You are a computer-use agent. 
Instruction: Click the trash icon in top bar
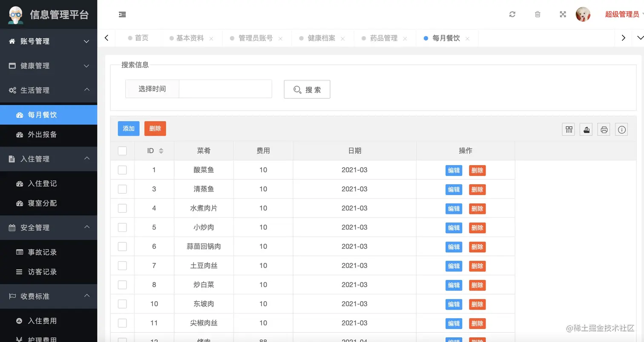pyautogui.click(x=538, y=14)
